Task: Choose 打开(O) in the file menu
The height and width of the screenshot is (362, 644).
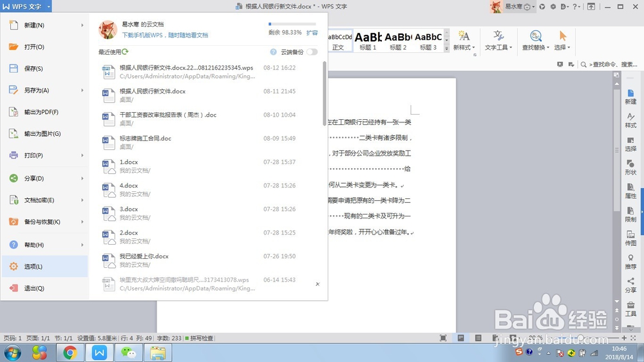Action: tap(44, 47)
